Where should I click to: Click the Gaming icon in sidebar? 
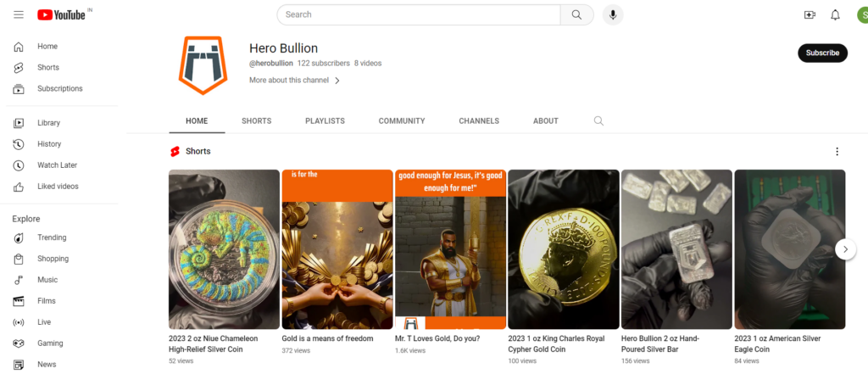(19, 343)
